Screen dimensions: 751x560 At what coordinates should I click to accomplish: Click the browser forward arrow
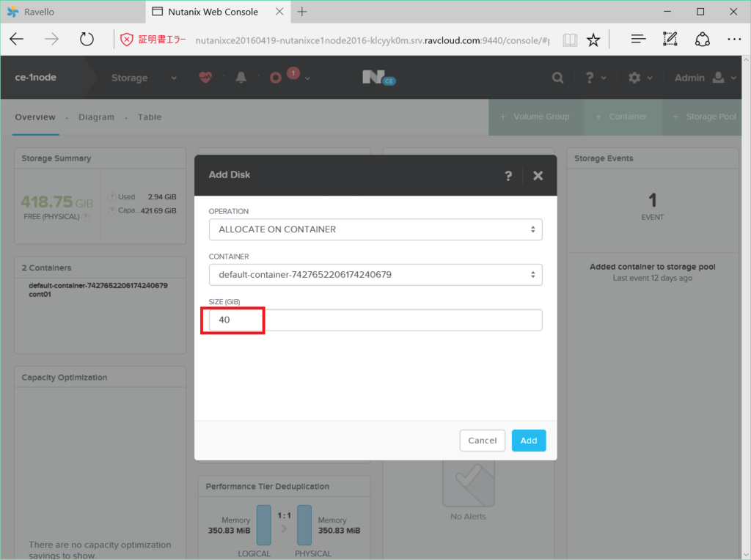point(51,40)
